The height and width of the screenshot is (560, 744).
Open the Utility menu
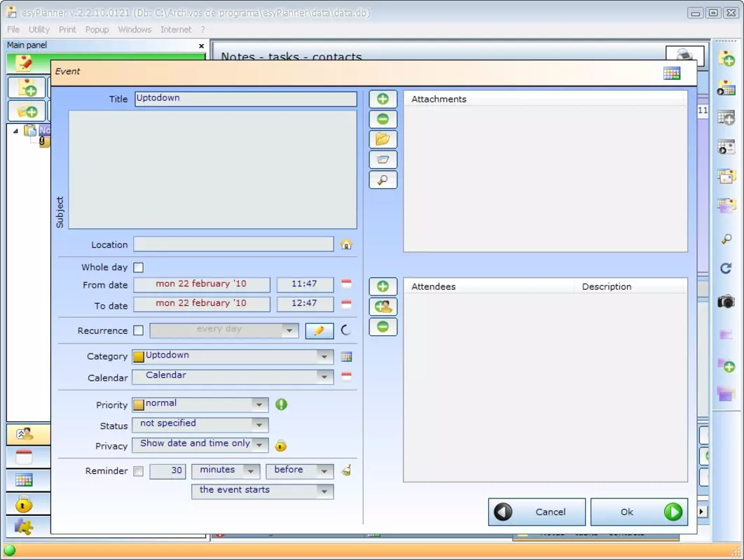[x=39, y=29]
